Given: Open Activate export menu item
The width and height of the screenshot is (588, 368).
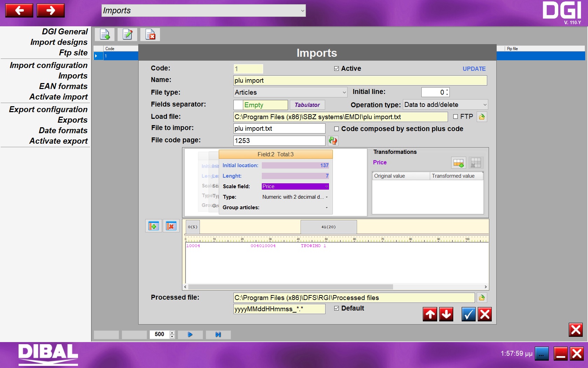Looking at the screenshot, I should [x=58, y=141].
